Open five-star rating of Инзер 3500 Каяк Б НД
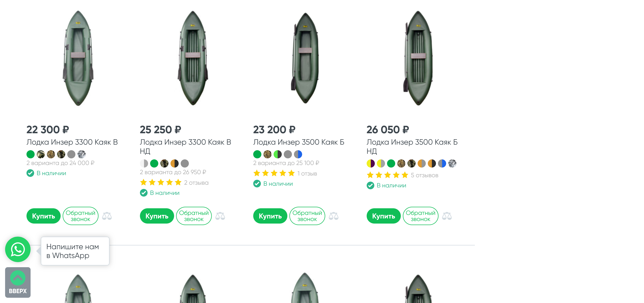The width and height of the screenshot is (644, 303). pos(387,175)
